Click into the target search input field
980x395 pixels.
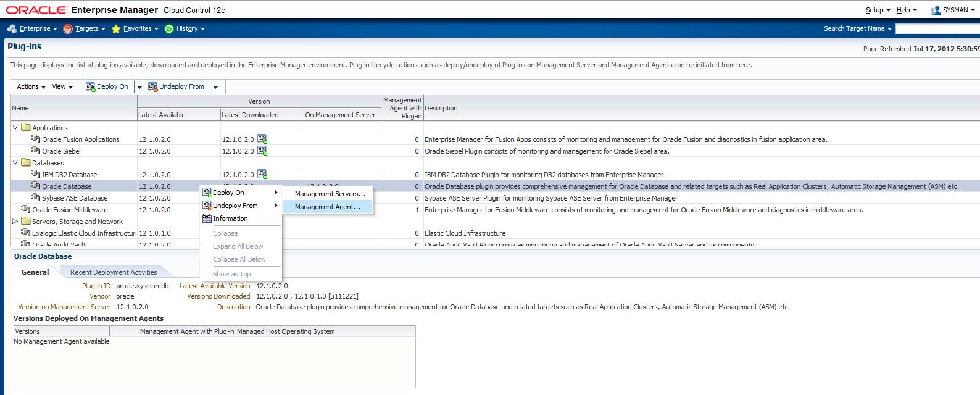937,29
